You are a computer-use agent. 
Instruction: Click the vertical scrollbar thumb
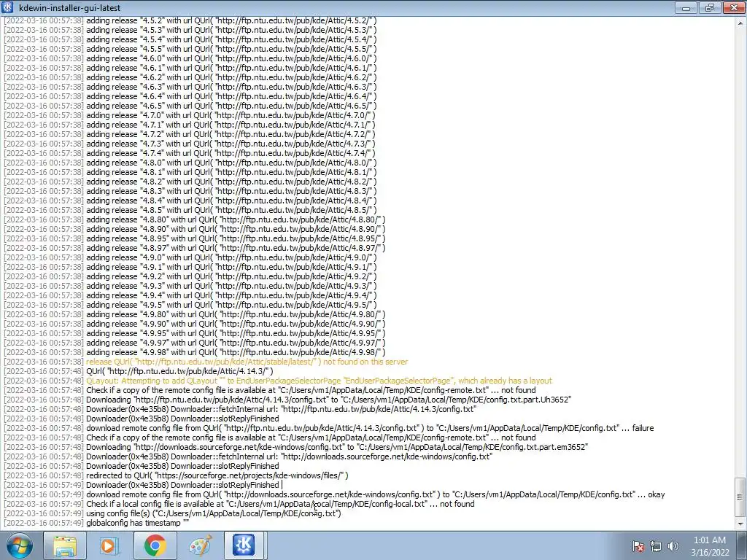740,497
